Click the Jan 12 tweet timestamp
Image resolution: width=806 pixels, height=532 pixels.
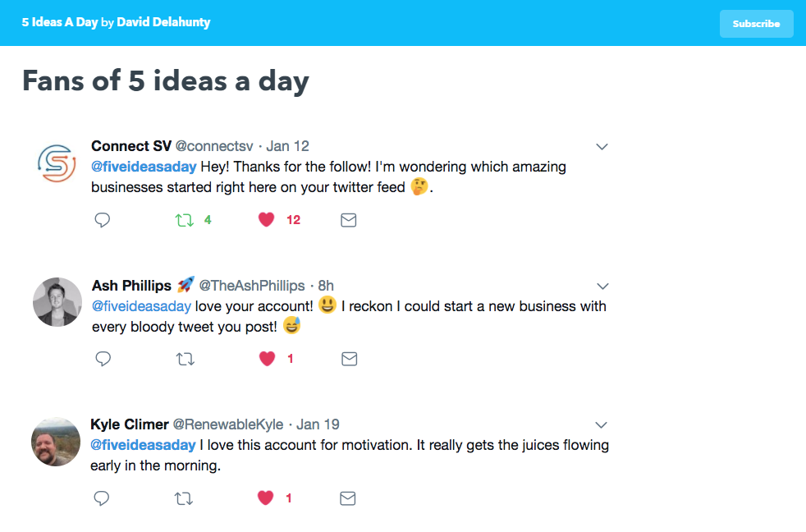(288, 145)
